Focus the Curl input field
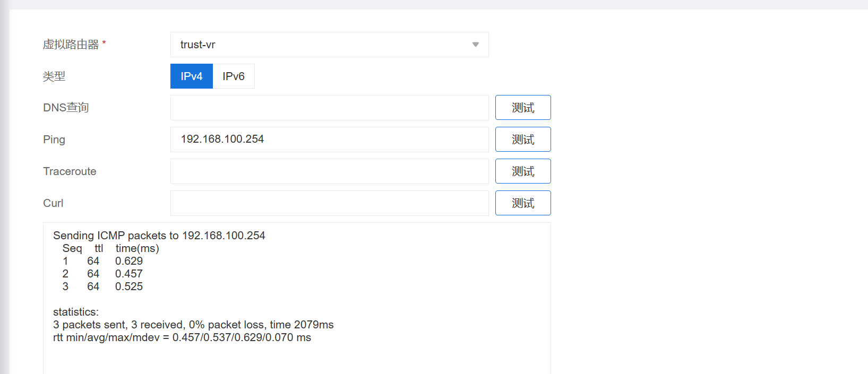 click(x=329, y=203)
